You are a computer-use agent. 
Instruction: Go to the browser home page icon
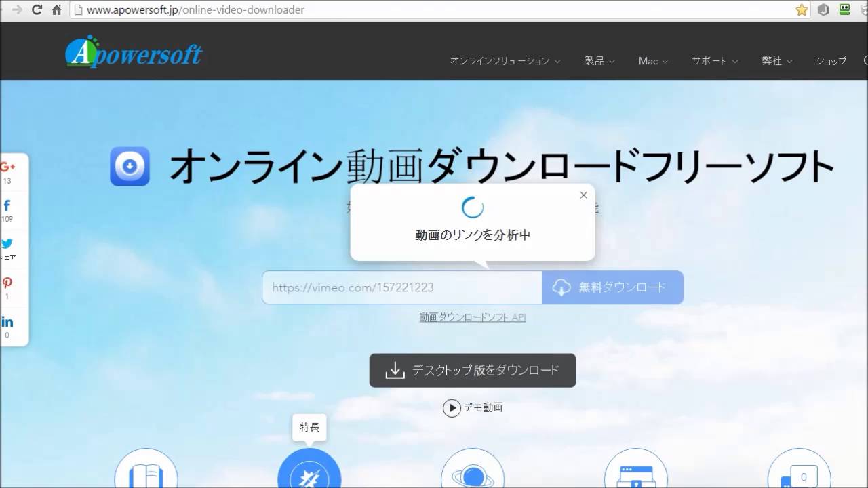click(57, 10)
